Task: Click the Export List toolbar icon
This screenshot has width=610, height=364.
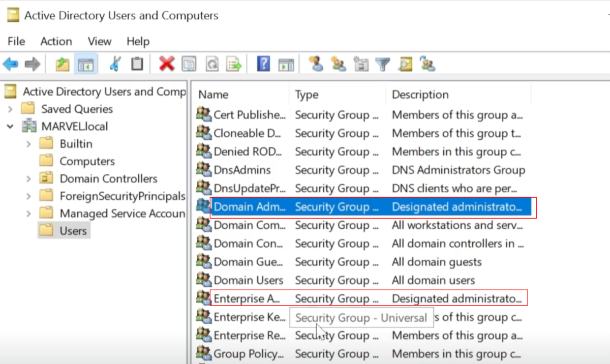Action: [234, 64]
